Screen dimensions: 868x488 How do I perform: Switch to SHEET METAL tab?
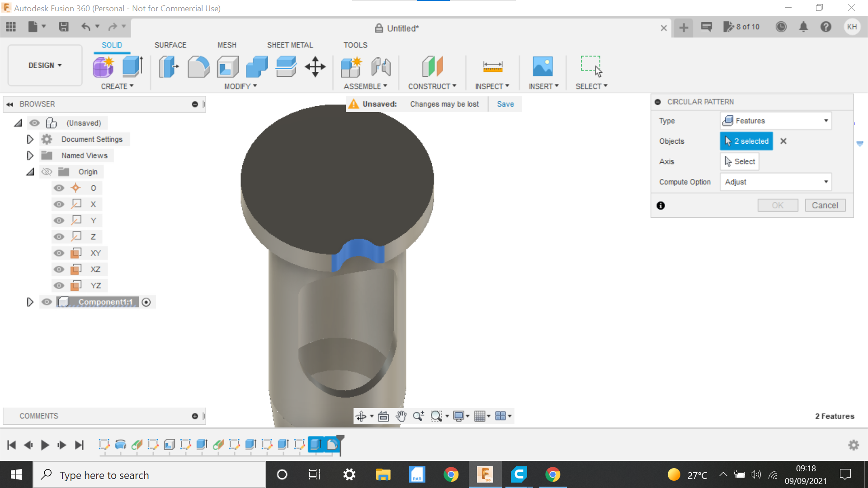[x=290, y=45]
